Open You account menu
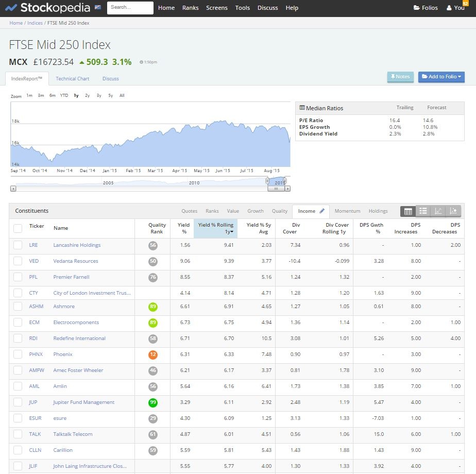 pyautogui.click(x=456, y=8)
